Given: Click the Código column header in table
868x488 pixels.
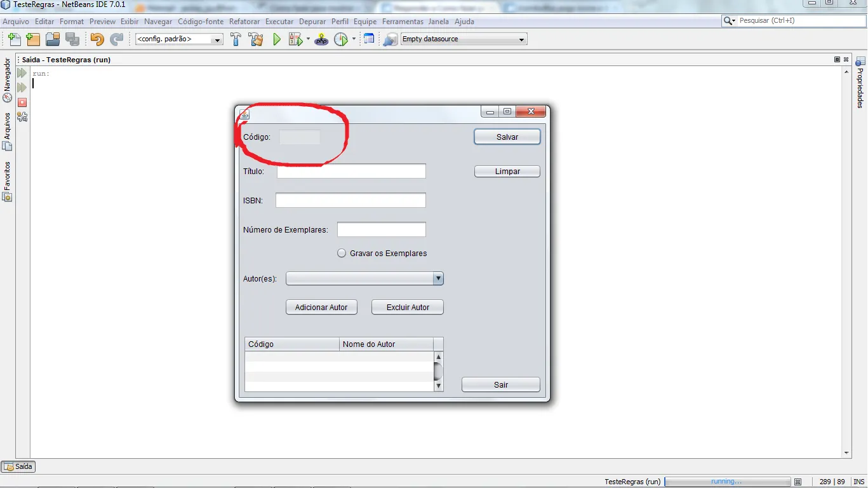Looking at the screenshot, I should [x=292, y=344].
